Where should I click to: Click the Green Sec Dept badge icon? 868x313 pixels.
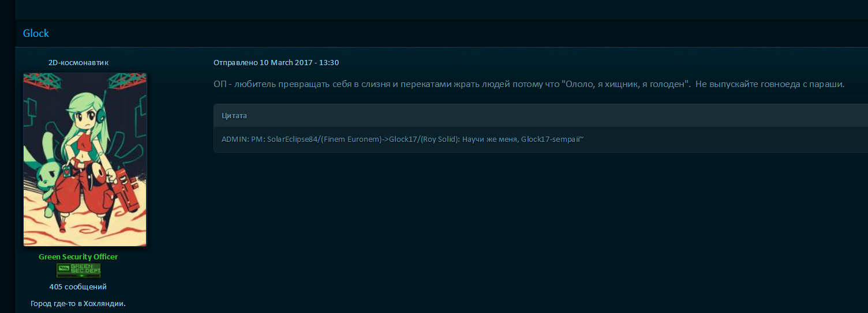pos(78,270)
